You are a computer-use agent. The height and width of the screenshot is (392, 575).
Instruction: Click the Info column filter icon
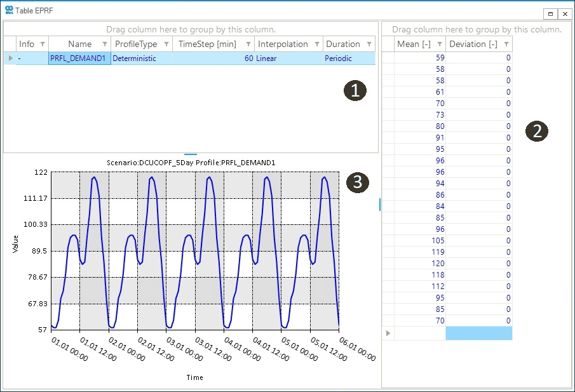[x=43, y=44]
